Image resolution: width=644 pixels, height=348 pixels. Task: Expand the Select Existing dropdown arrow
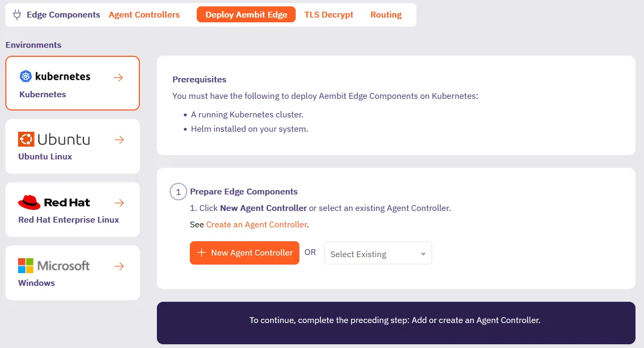[x=423, y=254]
